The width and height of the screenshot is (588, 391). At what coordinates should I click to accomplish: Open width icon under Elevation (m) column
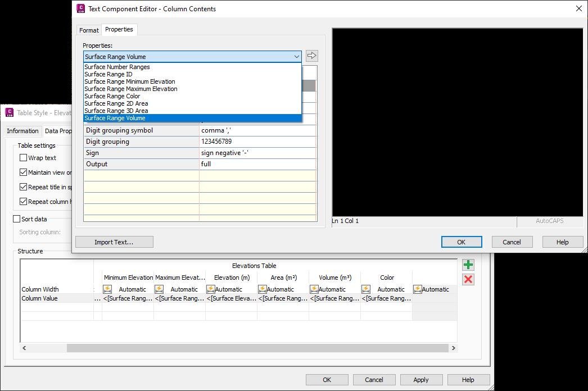click(210, 289)
